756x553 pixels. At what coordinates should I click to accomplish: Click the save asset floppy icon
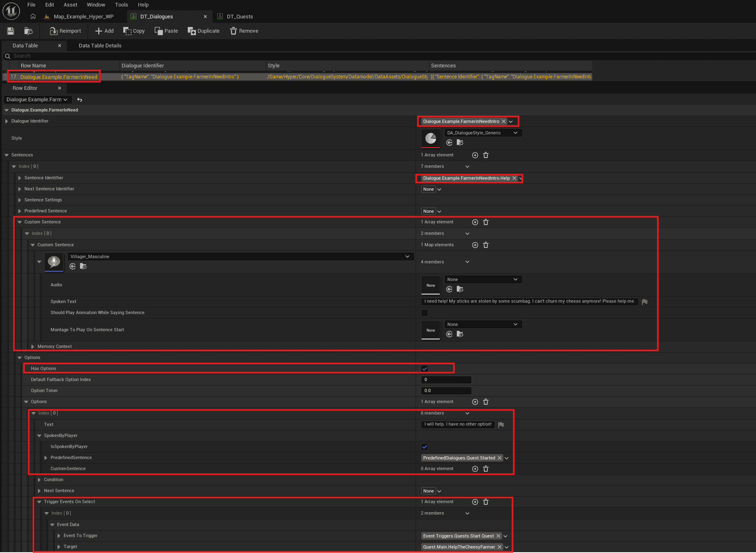pyautogui.click(x=11, y=31)
